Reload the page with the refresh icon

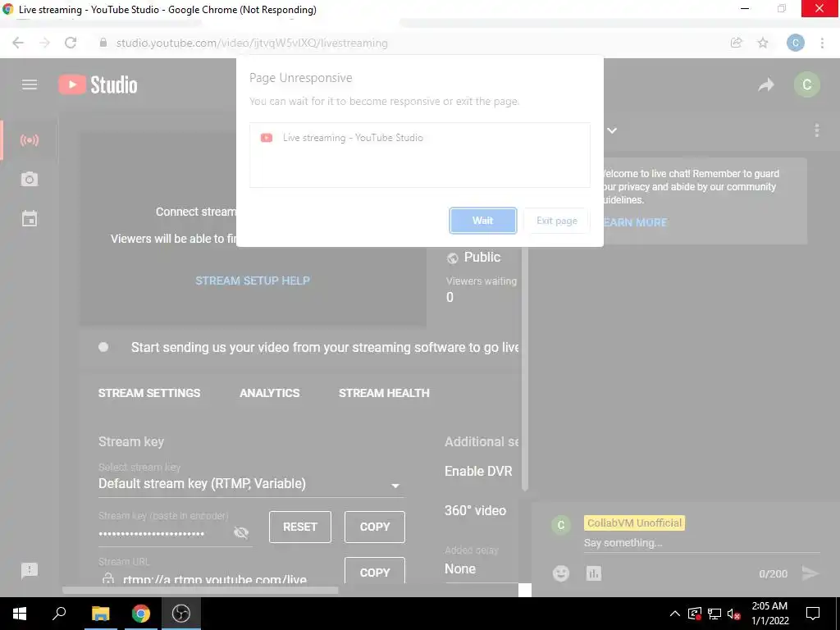[x=71, y=43]
